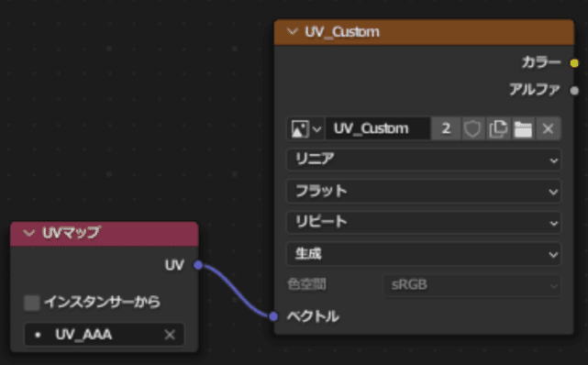Toggle fake user shield icon

click(x=472, y=129)
